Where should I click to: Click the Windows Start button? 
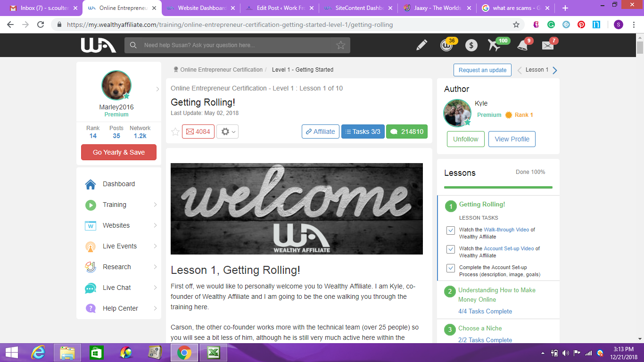click(x=11, y=353)
